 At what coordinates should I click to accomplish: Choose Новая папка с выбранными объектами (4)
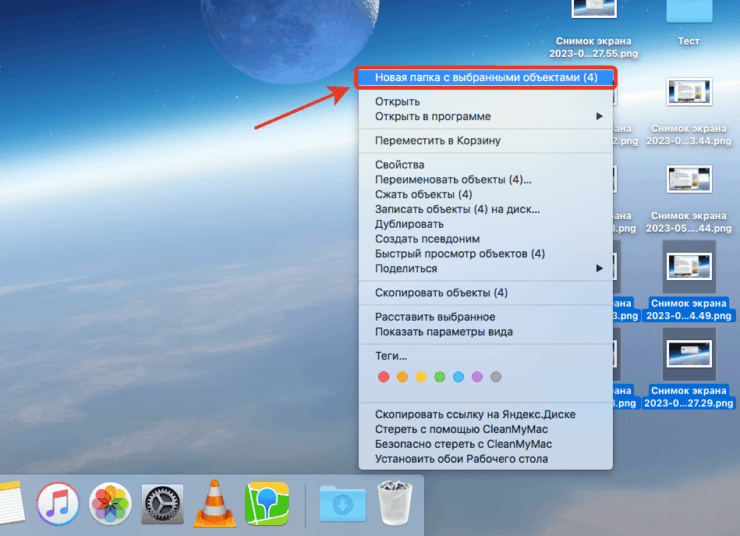click(x=486, y=77)
